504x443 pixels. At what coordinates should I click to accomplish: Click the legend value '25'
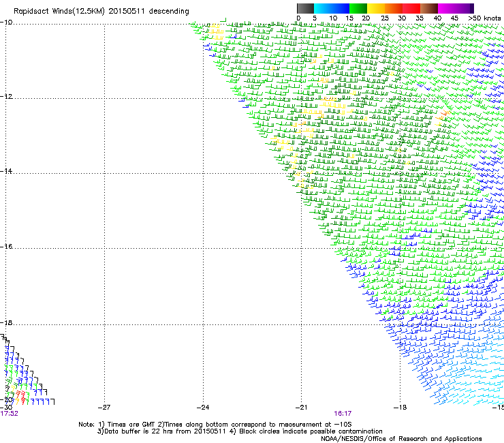point(385,18)
